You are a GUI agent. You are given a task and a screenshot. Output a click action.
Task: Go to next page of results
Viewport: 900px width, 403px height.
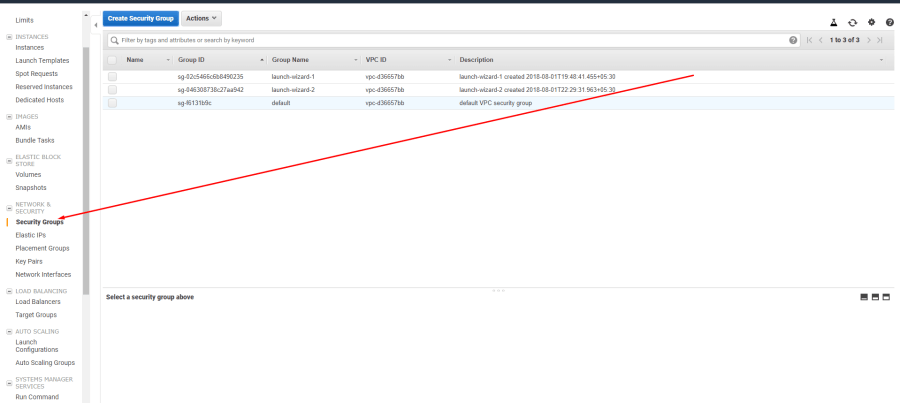coord(868,40)
